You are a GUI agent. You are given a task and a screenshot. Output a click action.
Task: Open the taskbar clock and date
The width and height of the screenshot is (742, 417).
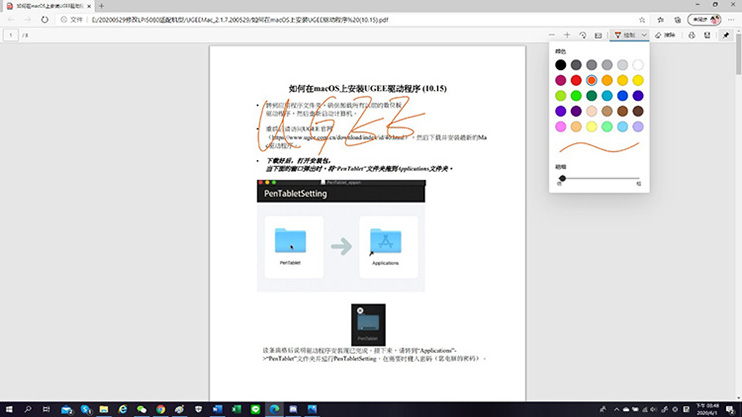707,409
